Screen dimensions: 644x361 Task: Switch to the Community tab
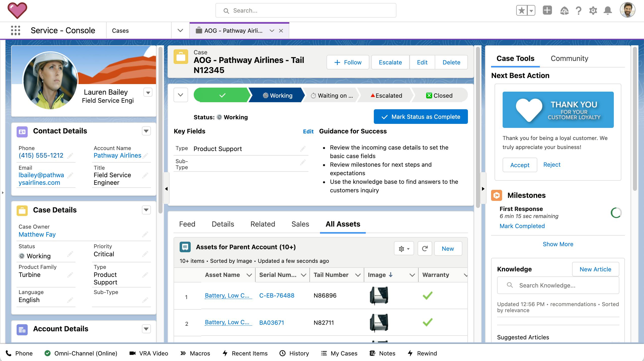pos(569,58)
